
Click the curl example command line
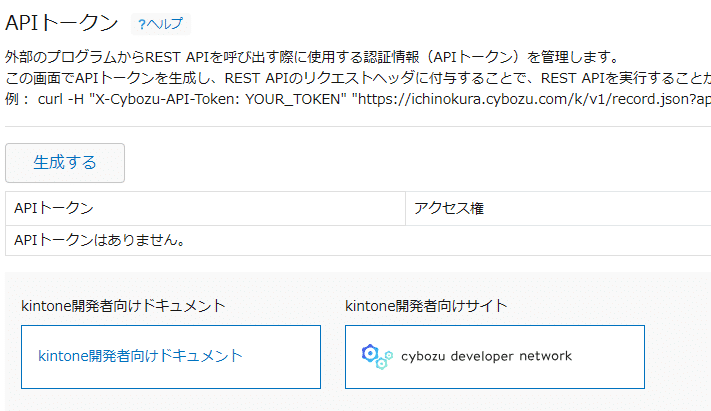pos(358,99)
